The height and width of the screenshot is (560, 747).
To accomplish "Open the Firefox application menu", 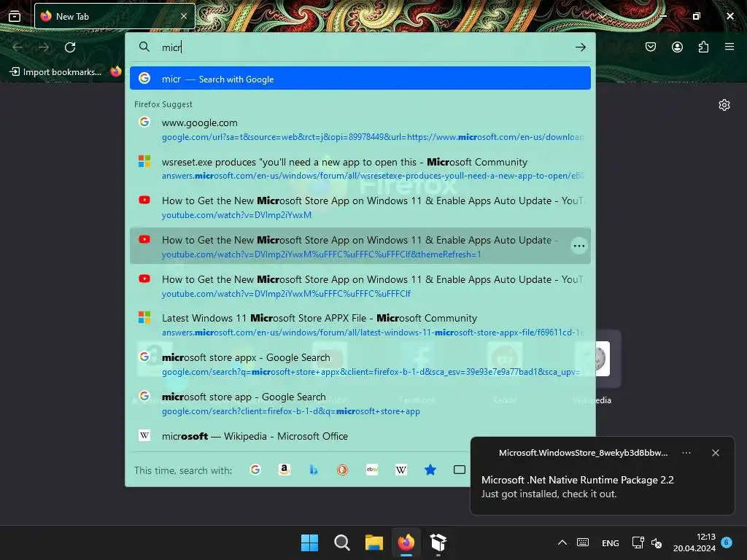I will tap(729, 47).
